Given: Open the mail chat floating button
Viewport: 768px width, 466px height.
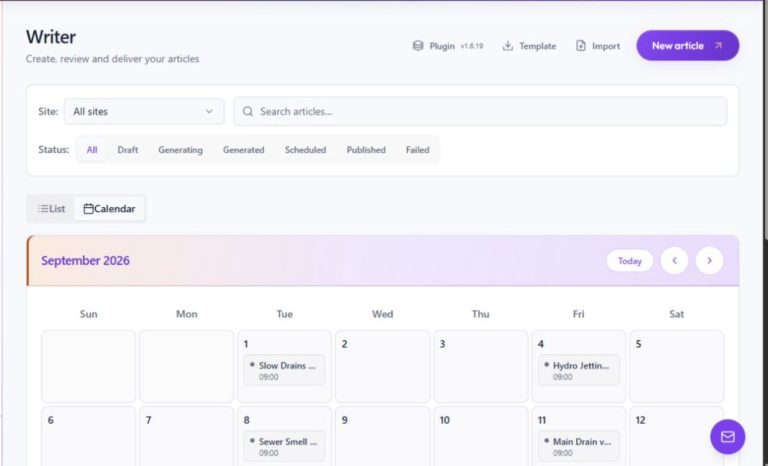Looking at the screenshot, I should (727, 437).
